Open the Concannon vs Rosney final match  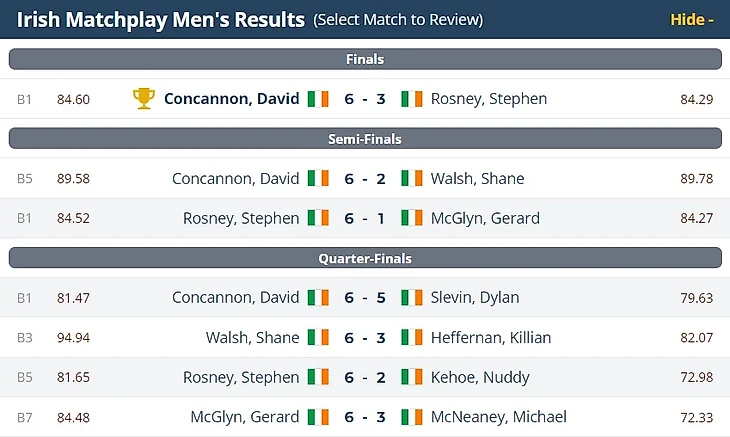pos(364,99)
